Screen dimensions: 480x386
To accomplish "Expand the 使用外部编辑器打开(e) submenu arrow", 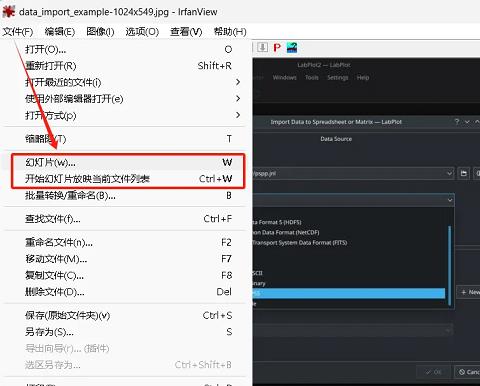I will pyautogui.click(x=238, y=98).
